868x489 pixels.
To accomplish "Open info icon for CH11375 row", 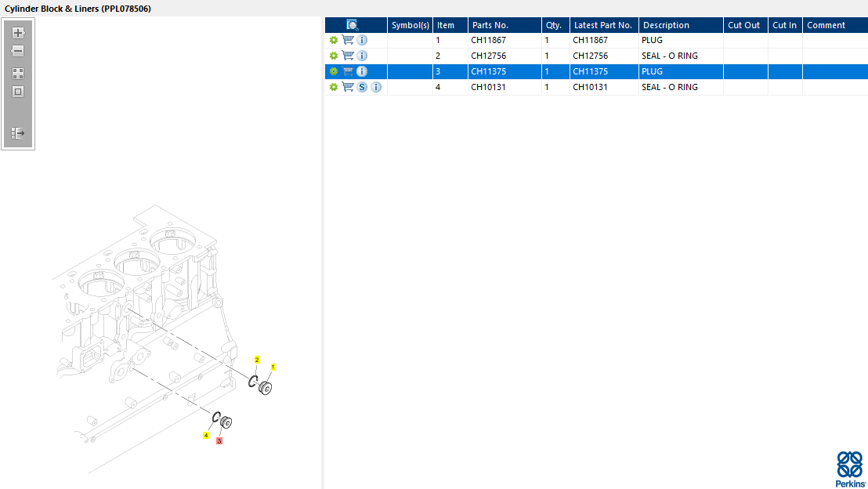I will point(361,71).
